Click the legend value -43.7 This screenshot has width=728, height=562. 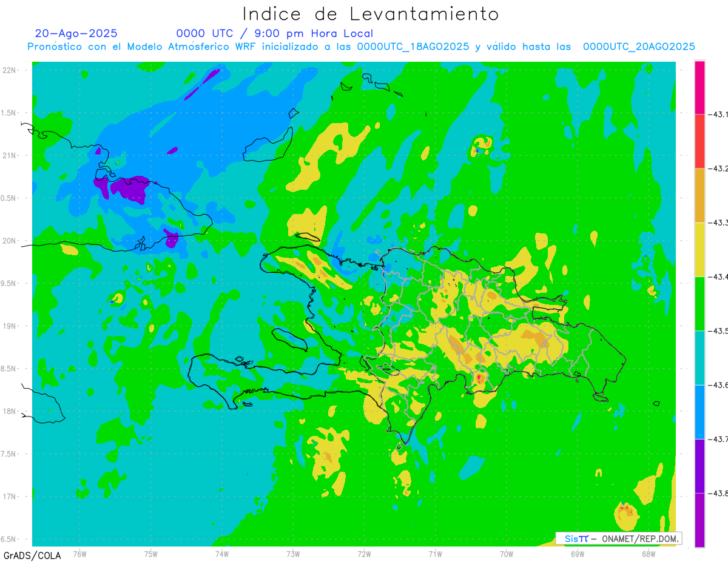pyautogui.click(x=717, y=439)
